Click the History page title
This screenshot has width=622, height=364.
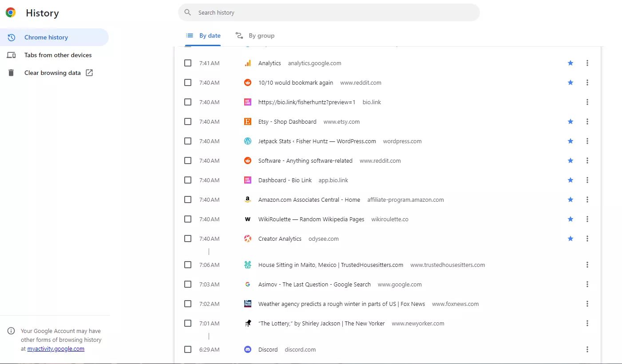(42, 13)
